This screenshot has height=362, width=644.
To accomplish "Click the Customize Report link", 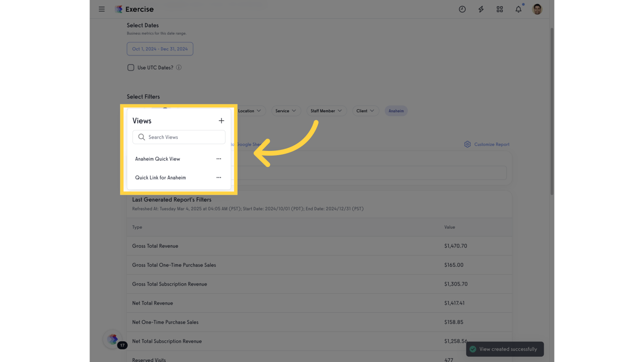I will point(491,144).
